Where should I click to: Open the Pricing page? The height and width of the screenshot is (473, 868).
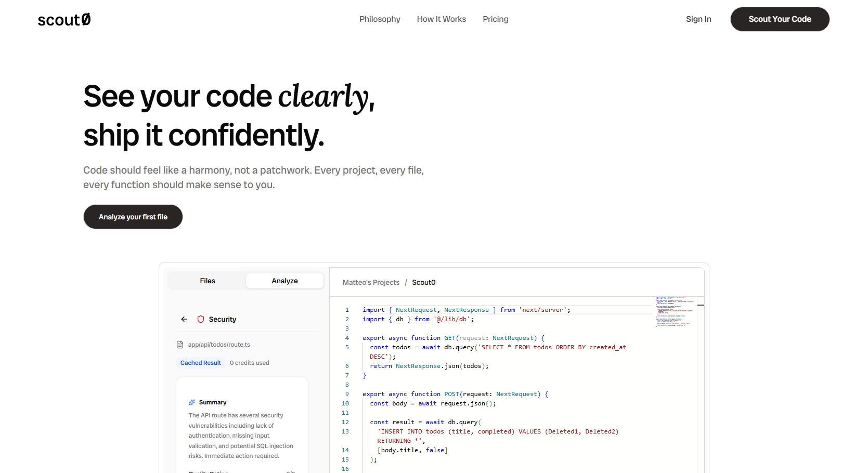pyautogui.click(x=495, y=19)
